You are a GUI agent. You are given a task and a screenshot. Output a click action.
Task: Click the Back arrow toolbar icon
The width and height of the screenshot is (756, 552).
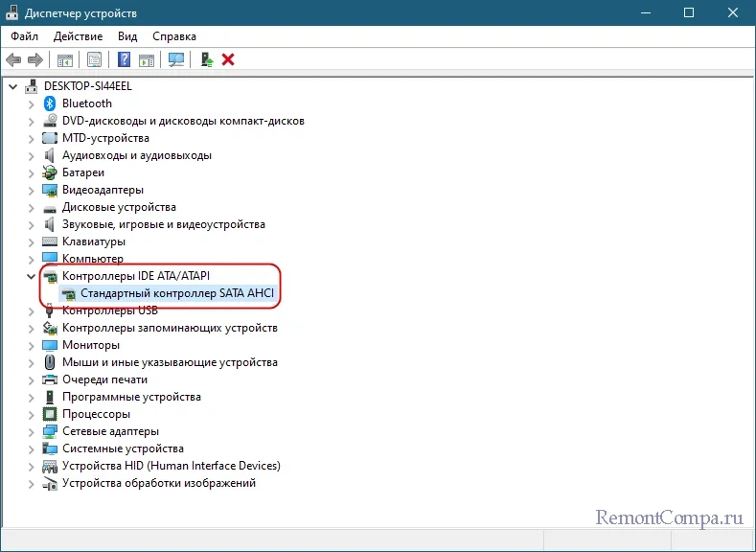click(13, 59)
